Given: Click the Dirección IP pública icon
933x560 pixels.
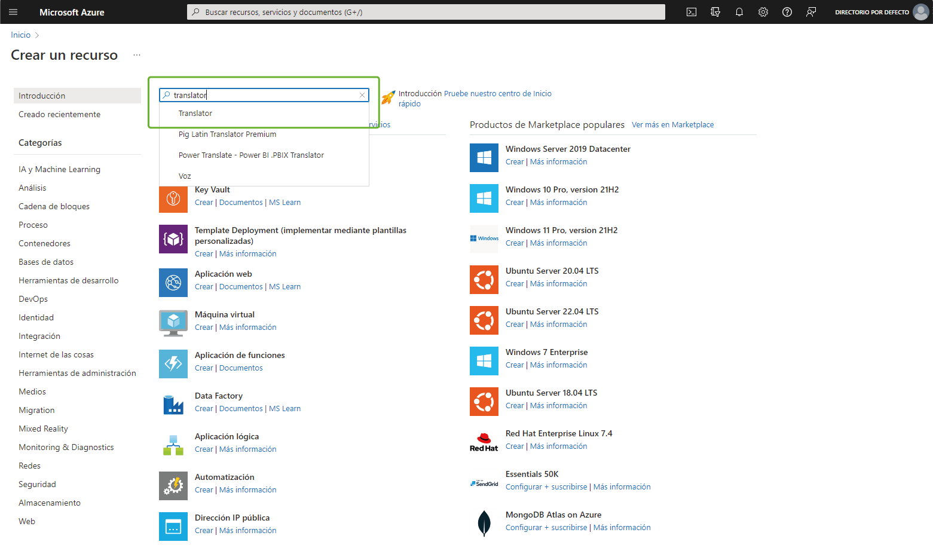Looking at the screenshot, I should coord(173,527).
